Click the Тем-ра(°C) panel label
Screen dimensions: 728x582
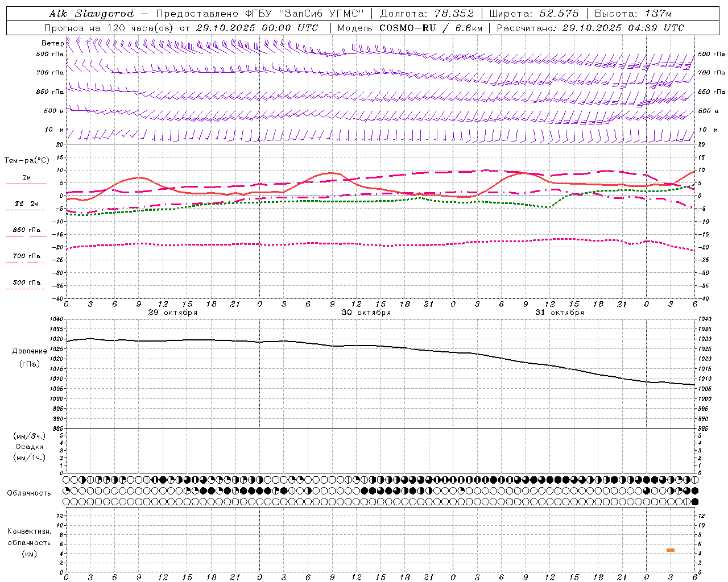(x=27, y=161)
